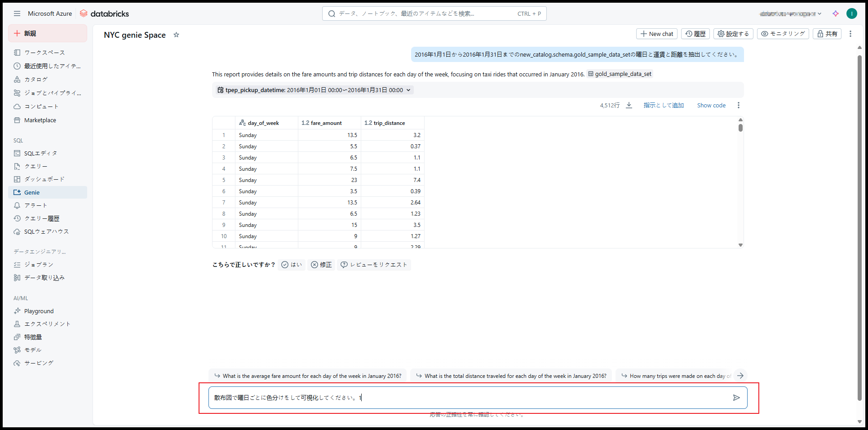
Task: Select average fare amount suggestion
Action: (308, 376)
